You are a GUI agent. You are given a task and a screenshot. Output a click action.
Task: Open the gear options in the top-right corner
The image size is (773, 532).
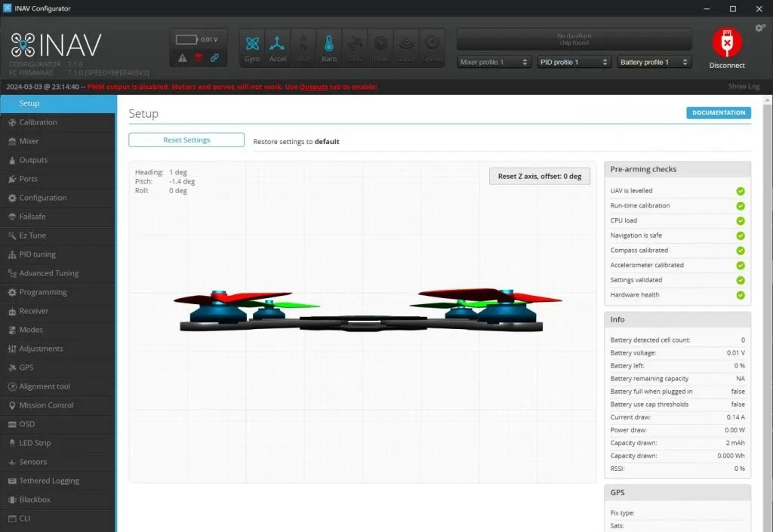click(x=759, y=28)
